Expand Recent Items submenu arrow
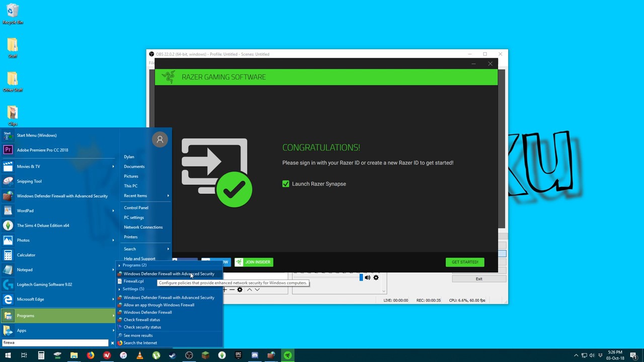The height and width of the screenshot is (362, 644). [x=168, y=196]
